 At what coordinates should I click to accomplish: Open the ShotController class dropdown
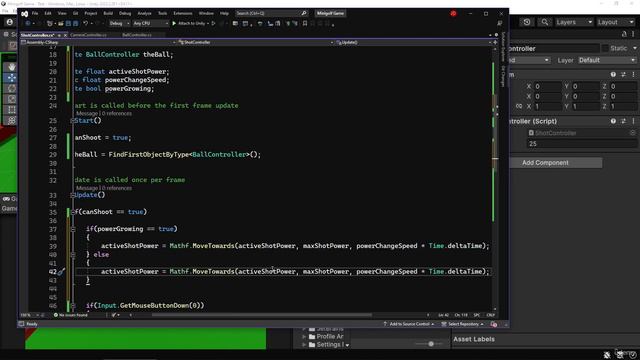(256, 42)
